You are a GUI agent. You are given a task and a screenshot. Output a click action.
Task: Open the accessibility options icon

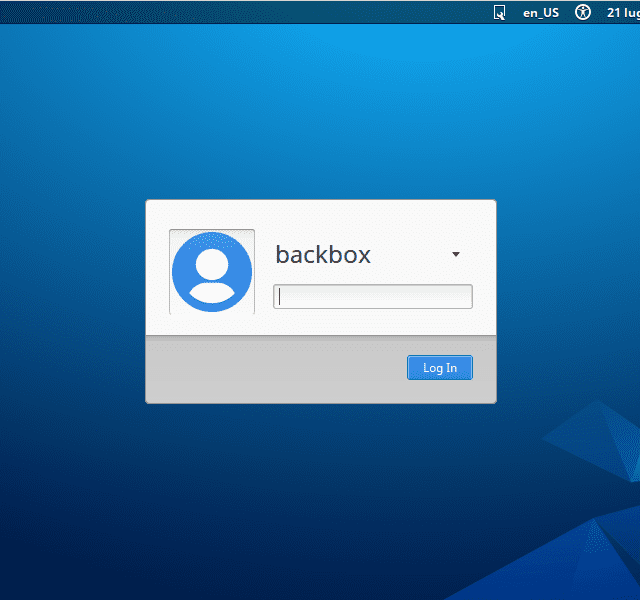point(582,12)
